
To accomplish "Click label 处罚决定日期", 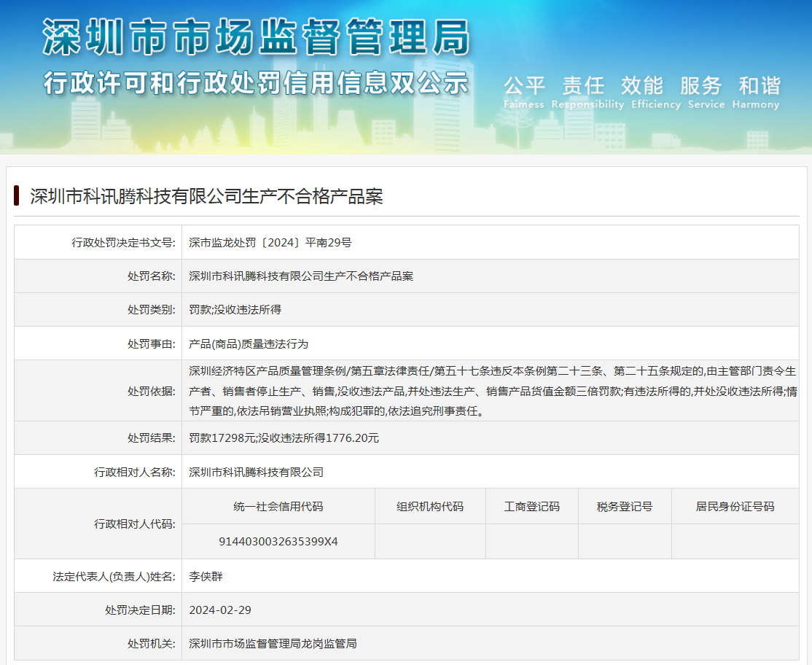I will click(141, 610).
